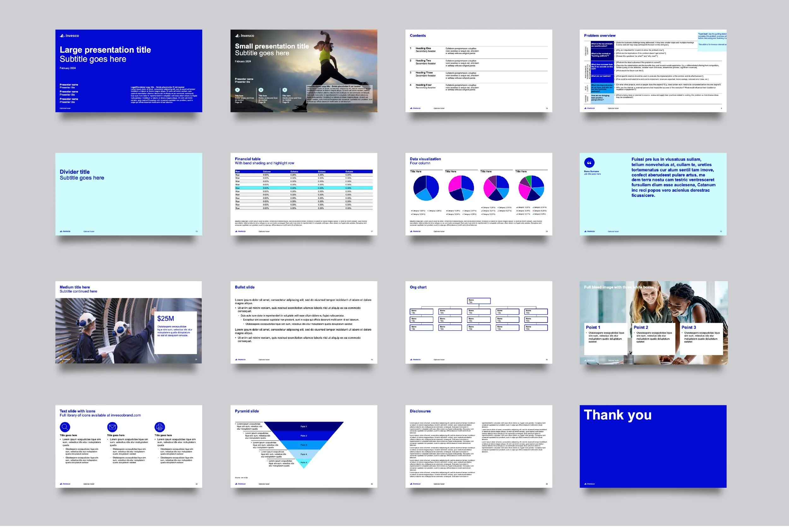Click the $25M white callout box
Screen dimensions: 789x532
[175, 333]
